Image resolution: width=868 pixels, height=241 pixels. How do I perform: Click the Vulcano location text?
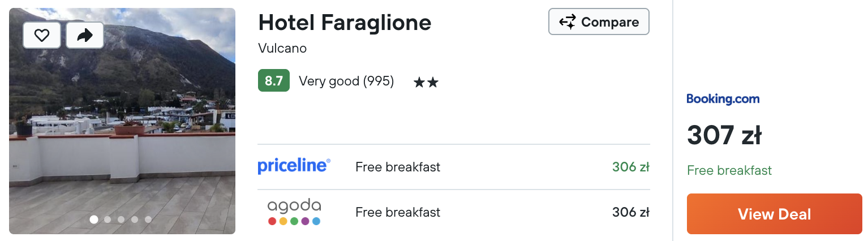[282, 48]
